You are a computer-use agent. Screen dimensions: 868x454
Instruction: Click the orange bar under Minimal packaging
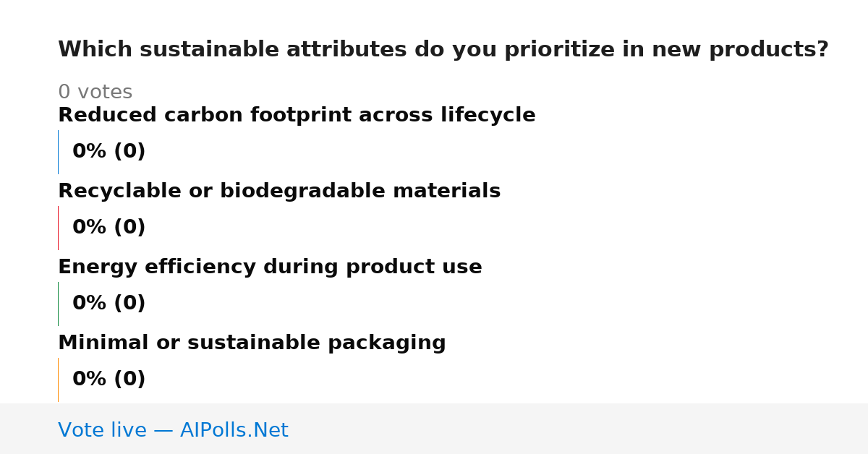(x=58, y=380)
